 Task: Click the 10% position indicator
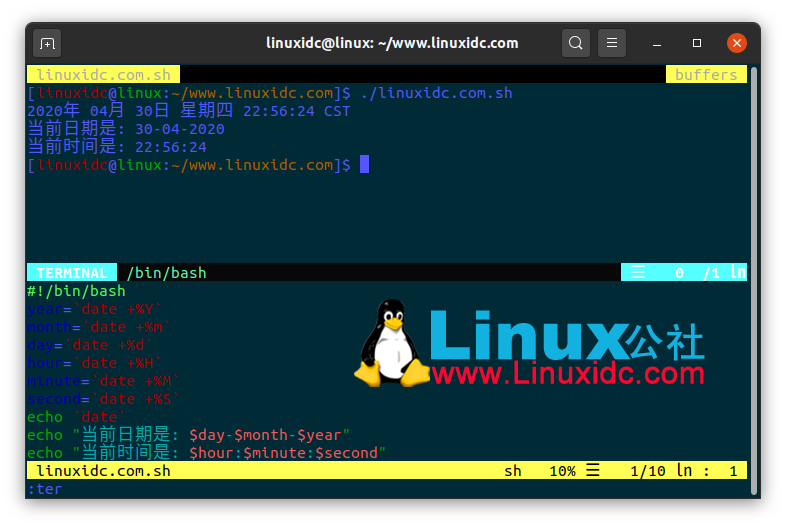pos(562,471)
